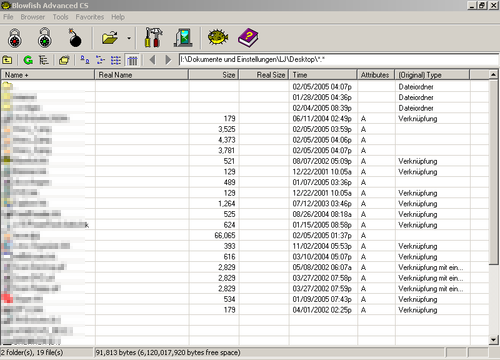Image resolution: width=500 pixels, height=360 pixels.
Task: Click the time 06/11/2004 02:49p
Action: [x=322, y=118]
